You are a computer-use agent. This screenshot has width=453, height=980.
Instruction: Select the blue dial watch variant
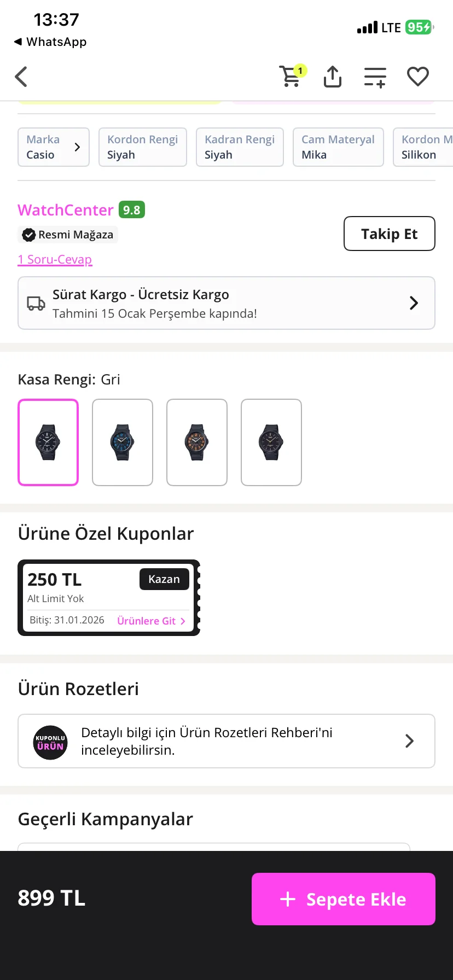coord(123,442)
